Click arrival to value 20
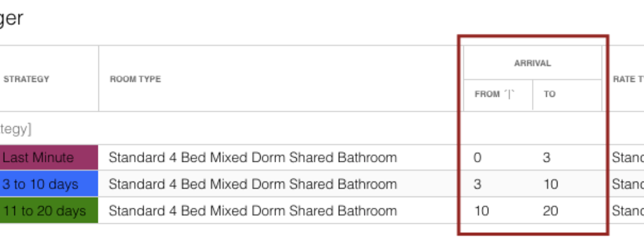The image size is (644, 246). (550, 211)
